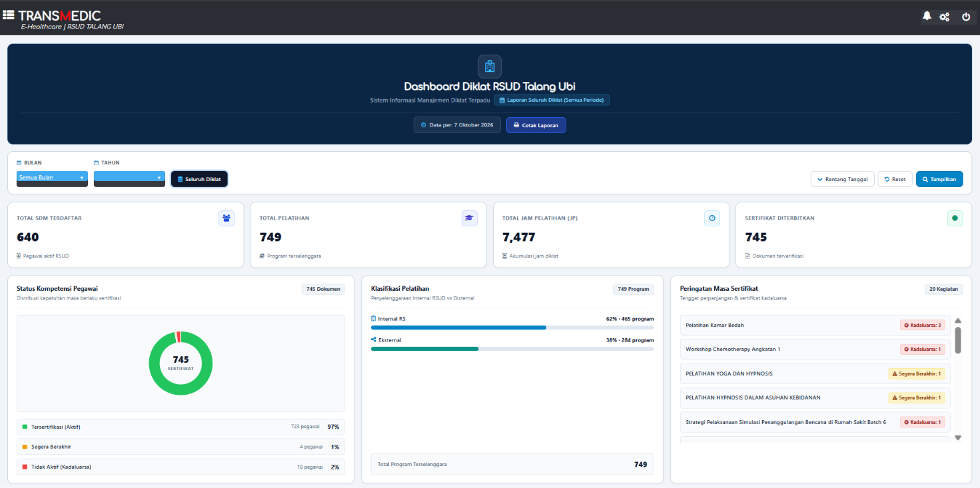Click the certificate list scrollbar thumb
980x488 pixels.
tap(958, 340)
